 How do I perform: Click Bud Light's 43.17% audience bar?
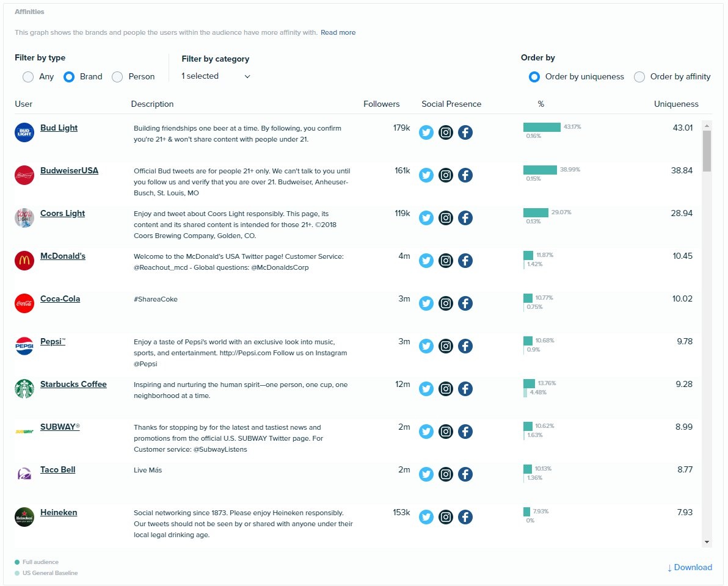pyautogui.click(x=542, y=127)
